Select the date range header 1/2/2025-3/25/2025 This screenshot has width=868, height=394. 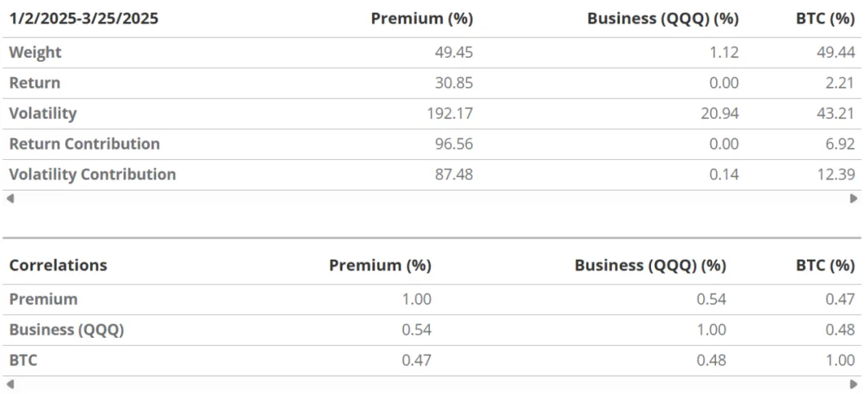tap(84, 18)
